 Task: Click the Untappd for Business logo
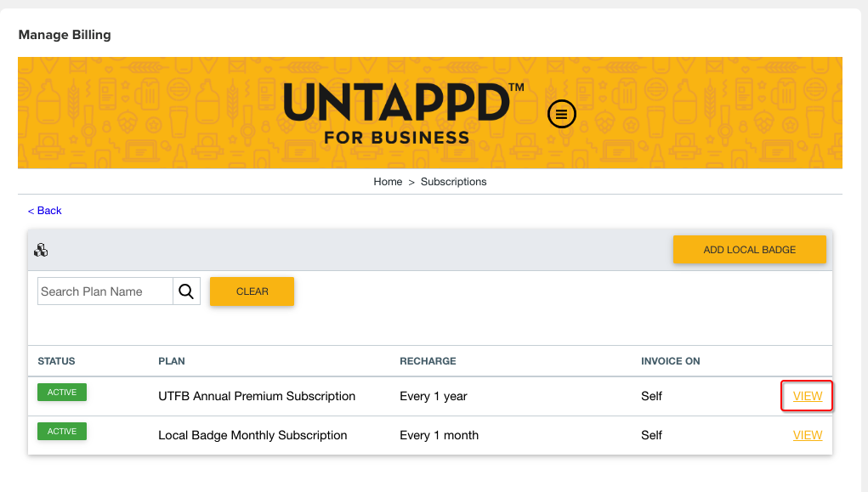point(404,114)
